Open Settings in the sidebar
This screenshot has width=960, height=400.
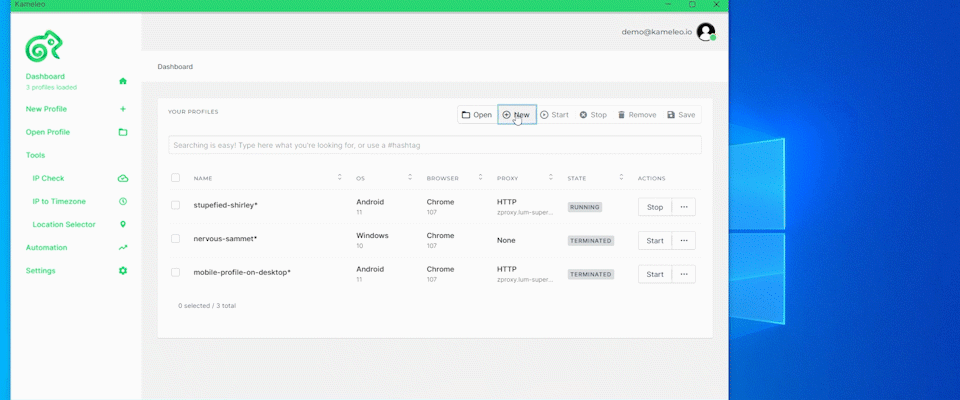[40, 271]
